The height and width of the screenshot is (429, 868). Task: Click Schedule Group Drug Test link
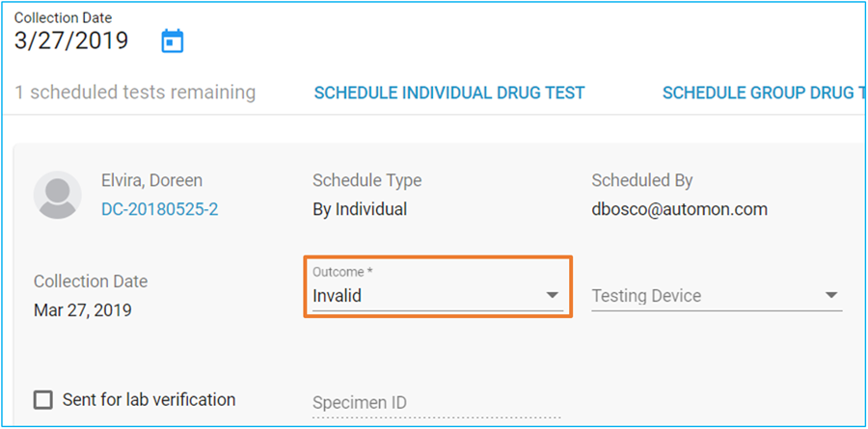(x=764, y=93)
